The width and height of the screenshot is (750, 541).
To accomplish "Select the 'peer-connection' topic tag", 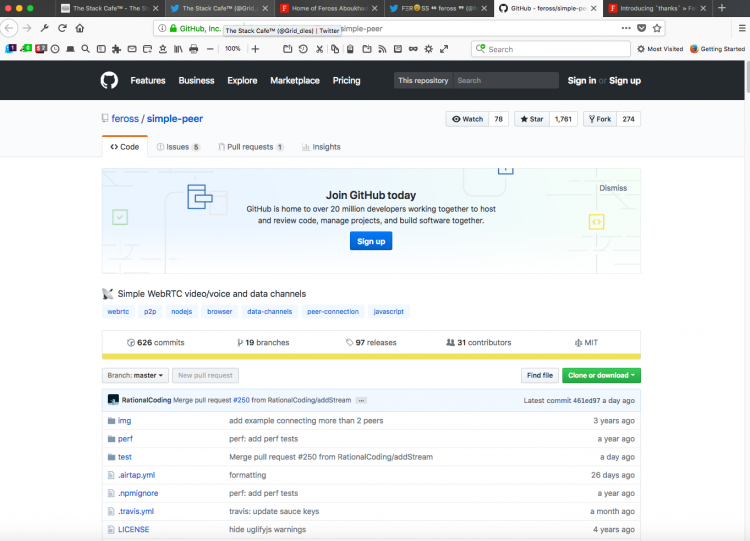I will point(333,311).
